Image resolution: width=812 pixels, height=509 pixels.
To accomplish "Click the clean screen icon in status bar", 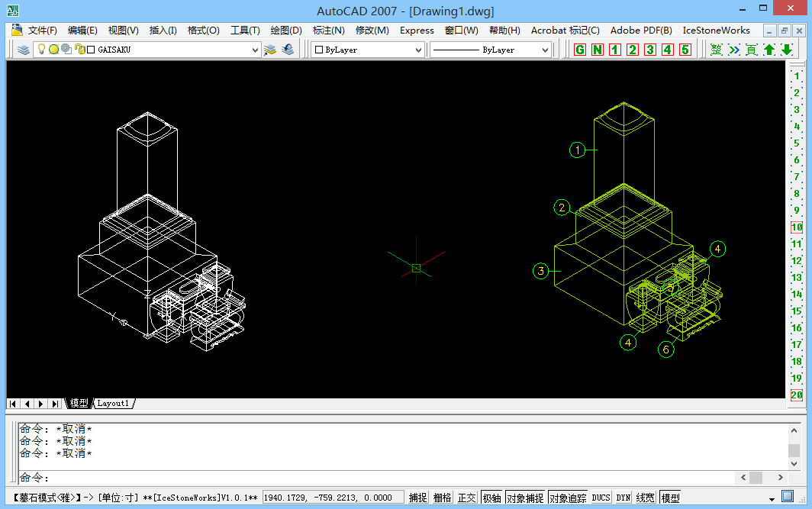I will (788, 497).
